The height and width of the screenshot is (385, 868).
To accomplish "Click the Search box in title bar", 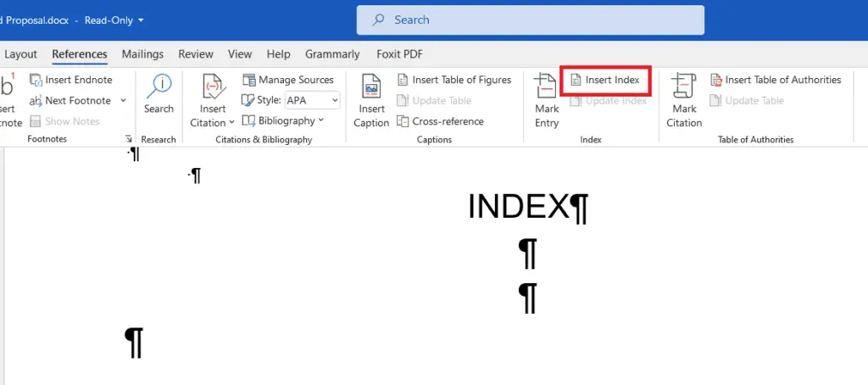I will tap(531, 20).
